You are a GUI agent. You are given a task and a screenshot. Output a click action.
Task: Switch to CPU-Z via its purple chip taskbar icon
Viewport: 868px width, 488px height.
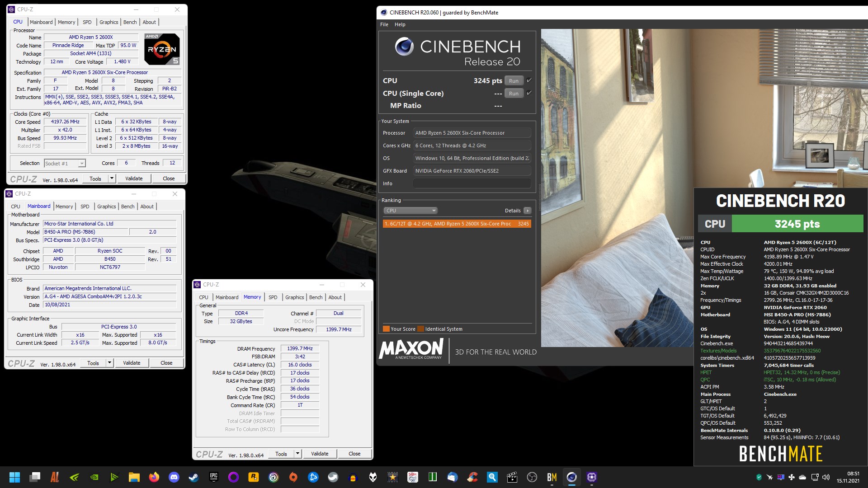(591, 477)
